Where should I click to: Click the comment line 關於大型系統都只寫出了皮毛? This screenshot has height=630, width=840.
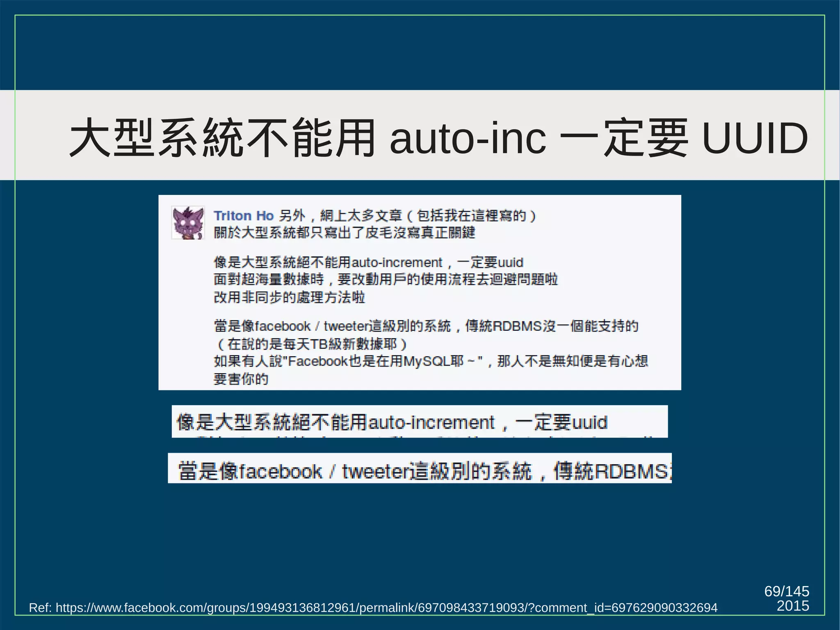(x=345, y=233)
